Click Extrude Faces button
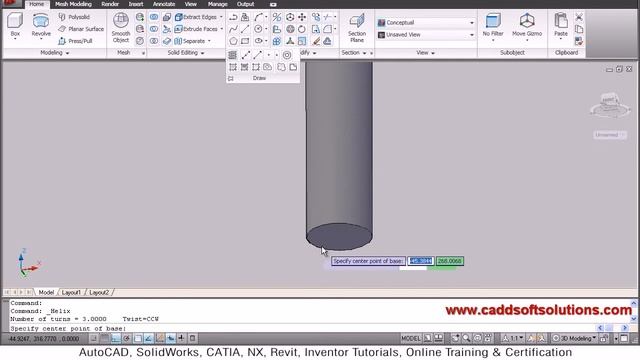 pyautogui.click(x=196, y=29)
